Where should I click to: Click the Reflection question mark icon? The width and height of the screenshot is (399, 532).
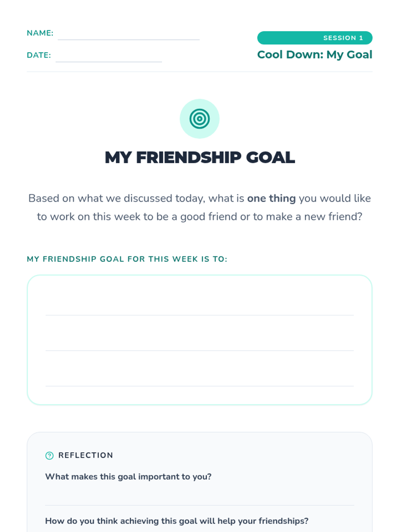click(x=49, y=456)
